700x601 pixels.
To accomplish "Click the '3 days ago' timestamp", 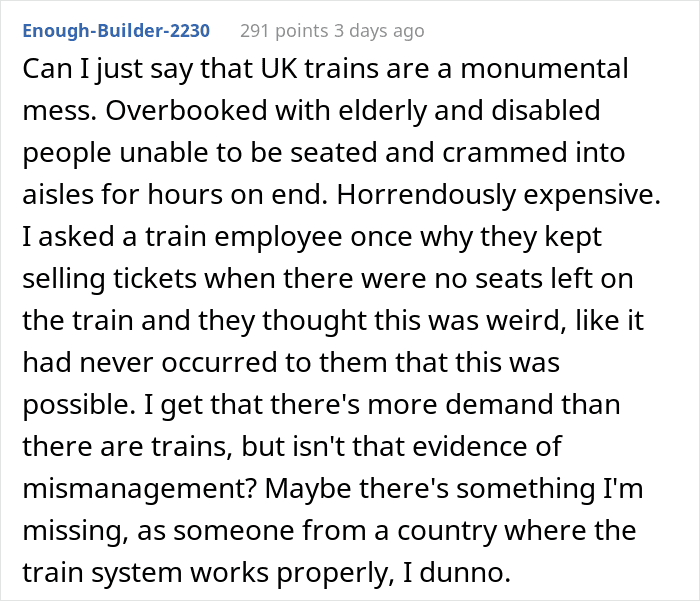I will point(382,30).
